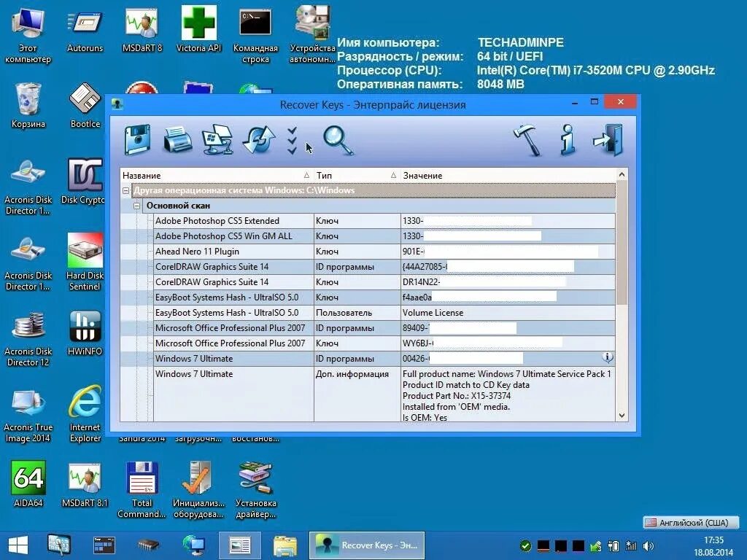Image resolution: width=747 pixels, height=560 pixels.
Task: Open the scan computers toolbar icon
Action: pyautogui.click(x=217, y=139)
